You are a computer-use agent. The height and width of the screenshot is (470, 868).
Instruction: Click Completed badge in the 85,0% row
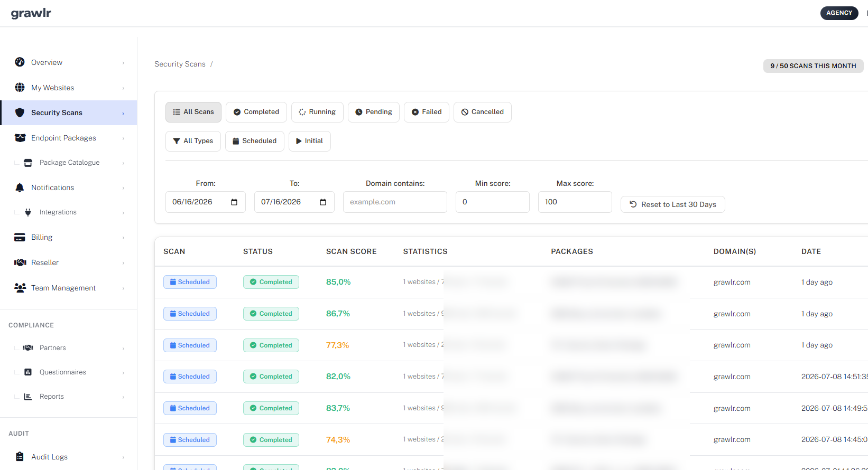(271, 282)
